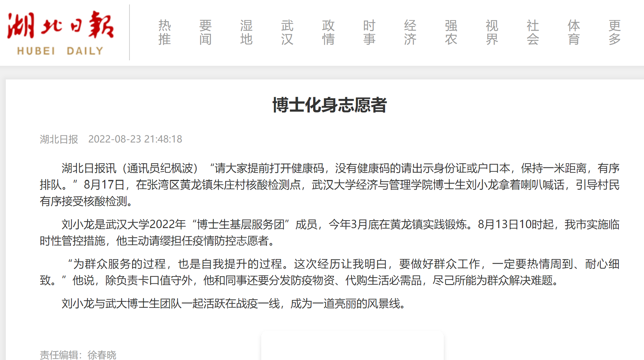644x360 pixels.
Task: Navigate to the 政情 section
Action: tap(328, 32)
